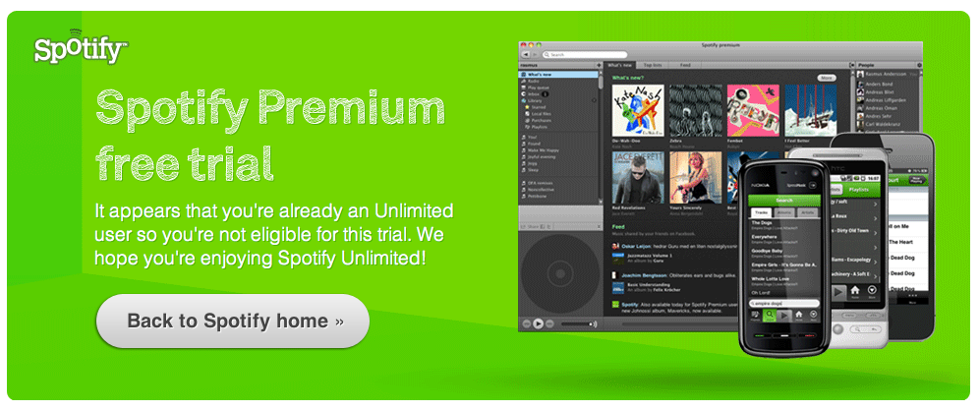Click the back navigation arrow in toolbar
980x410 pixels.
pyautogui.click(x=524, y=55)
